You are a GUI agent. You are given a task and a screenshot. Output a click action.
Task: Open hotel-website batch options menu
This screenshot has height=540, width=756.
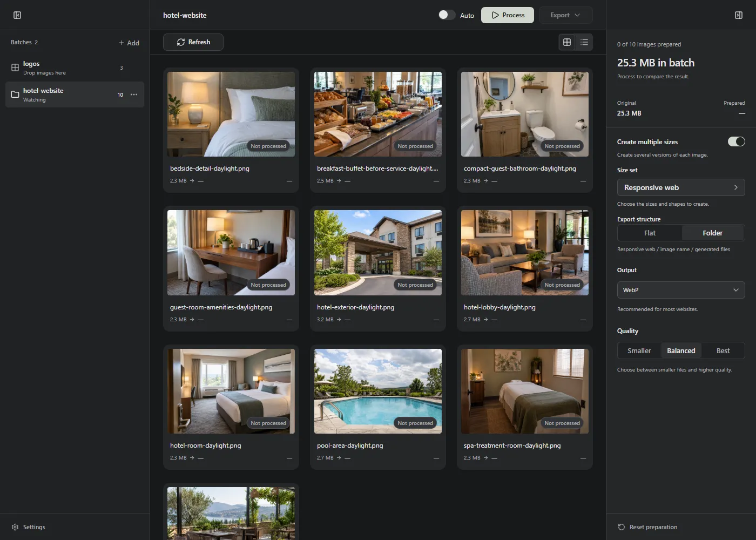pos(134,94)
